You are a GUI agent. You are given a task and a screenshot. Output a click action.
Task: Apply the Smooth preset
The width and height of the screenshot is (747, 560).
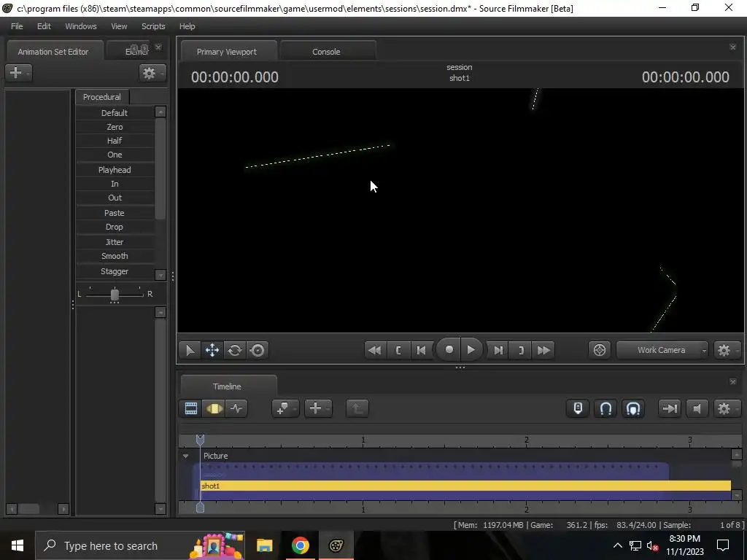click(x=115, y=256)
